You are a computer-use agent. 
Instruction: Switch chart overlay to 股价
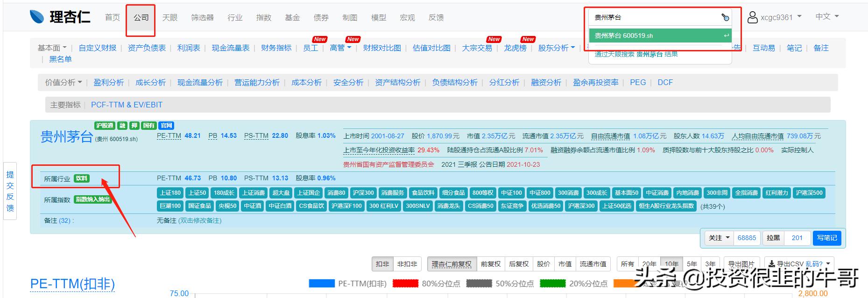click(543, 264)
